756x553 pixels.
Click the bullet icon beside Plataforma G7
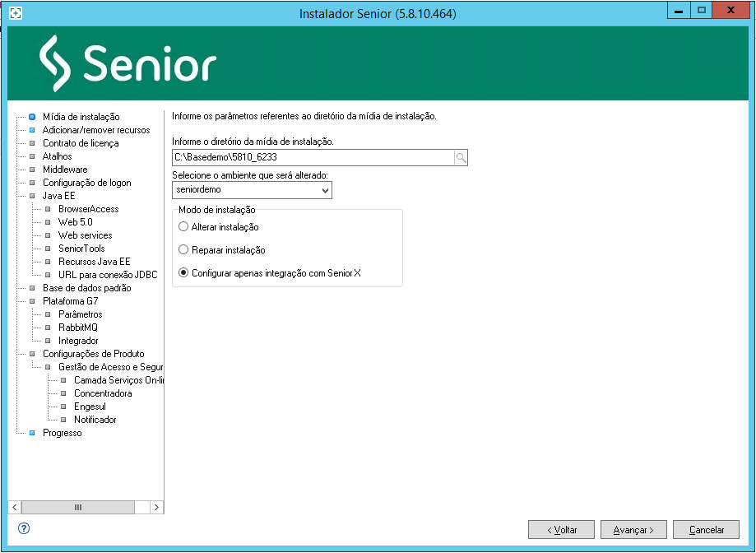pyautogui.click(x=32, y=301)
